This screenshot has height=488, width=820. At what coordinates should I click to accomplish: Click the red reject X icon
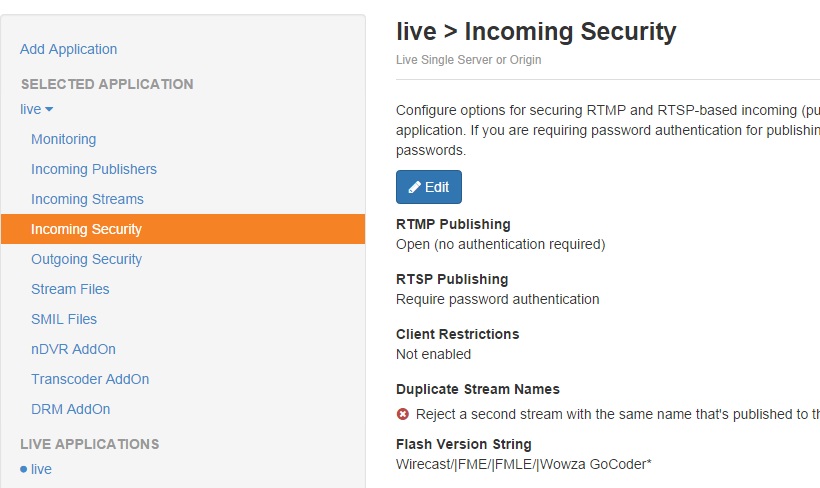(403, 414)
